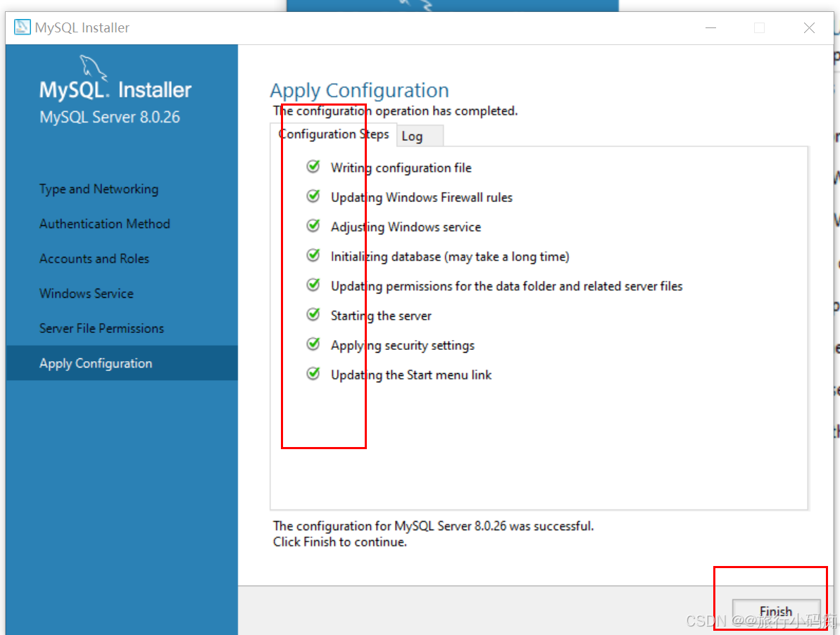The height and width of the screenshot is (635, 840).
Task: Open Server File Permissions step
Action: point(102,328)
